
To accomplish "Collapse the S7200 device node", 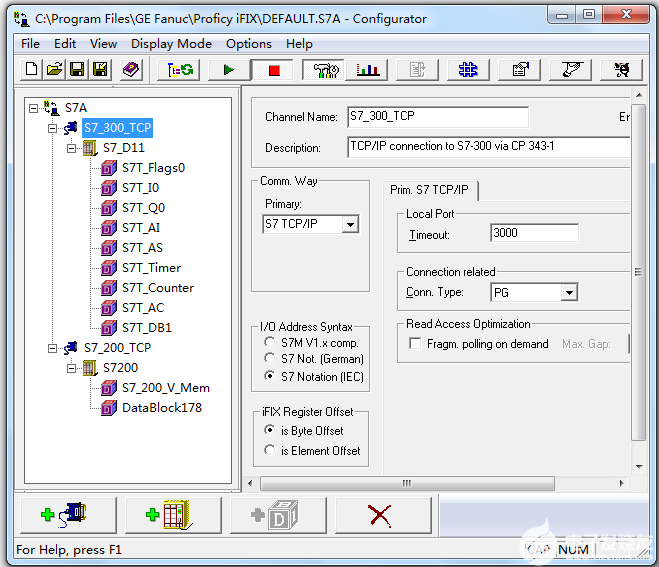I will (x=71, y=369).
